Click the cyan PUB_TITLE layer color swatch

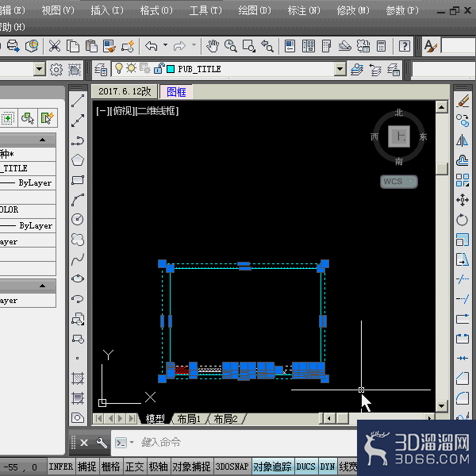point(171,69)
